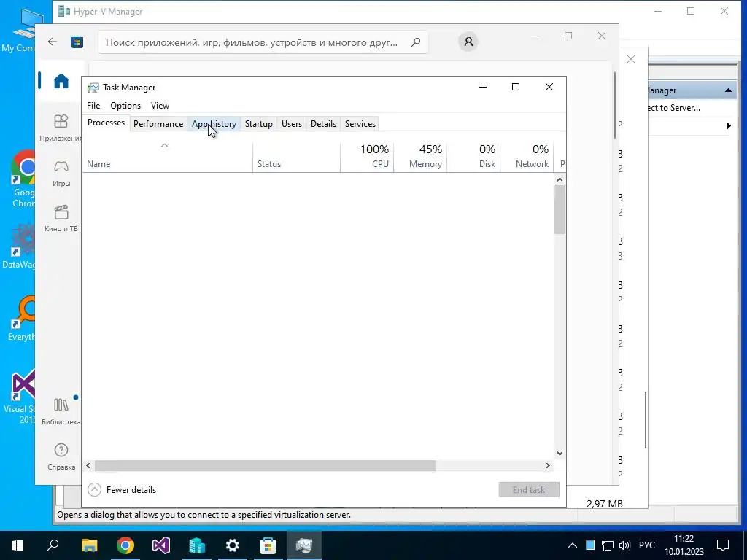Open the Store user profile icon
This screenshot has width=747, height=560.
tap(468, 42)
